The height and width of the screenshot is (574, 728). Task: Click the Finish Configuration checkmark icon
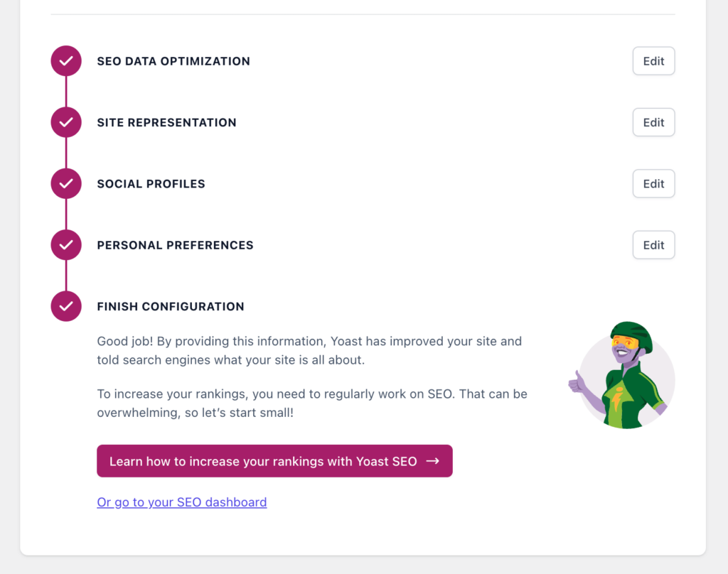point(65,306)
